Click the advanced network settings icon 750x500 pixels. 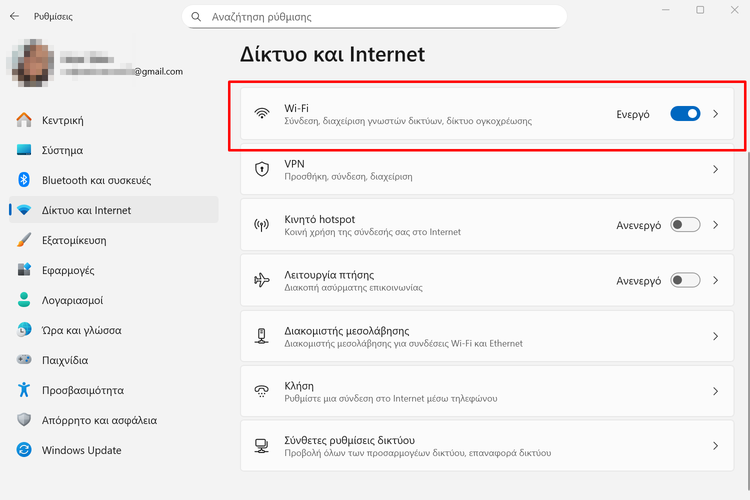262,446
